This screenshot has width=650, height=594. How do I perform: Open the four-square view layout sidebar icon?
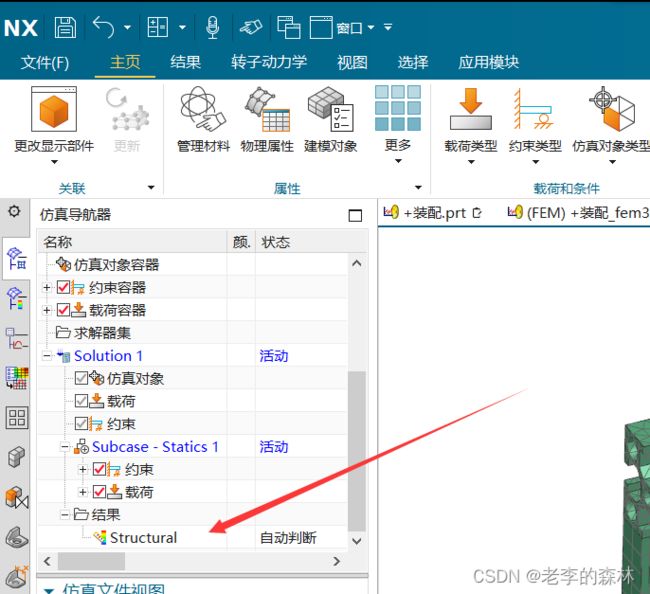tap(17, 417)
